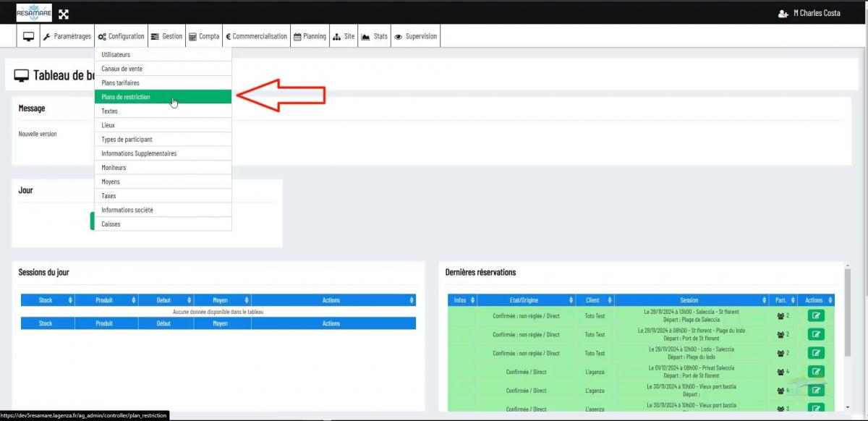This screenshot has height=421, width=868.
Task: Sort Sessions du jour by Produit arrows
Action: pyautogui.click(x=133, y=300)
